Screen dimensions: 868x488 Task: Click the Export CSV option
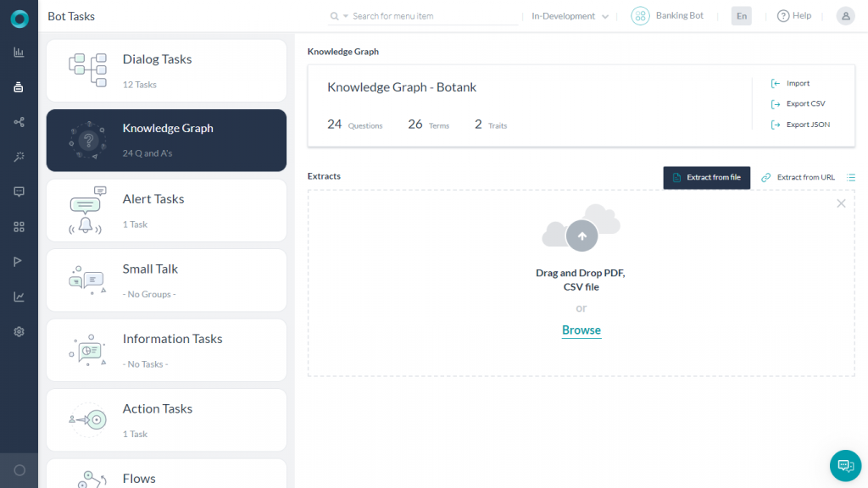(802, 103)
